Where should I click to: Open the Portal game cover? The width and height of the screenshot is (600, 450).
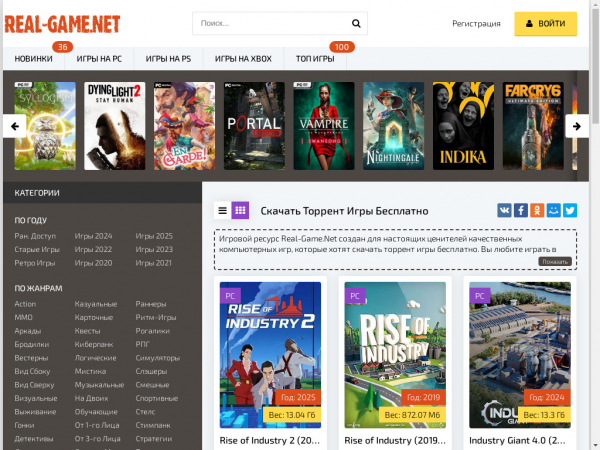coord(254,126)
